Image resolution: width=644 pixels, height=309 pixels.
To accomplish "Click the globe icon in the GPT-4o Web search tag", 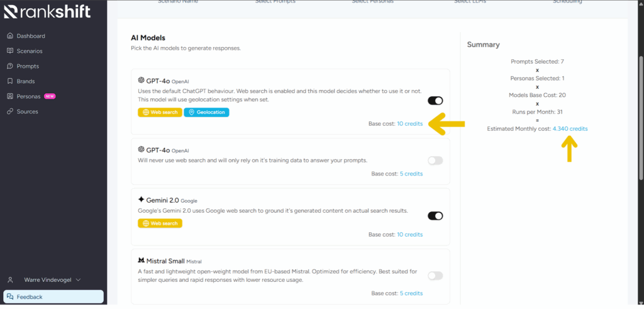I will 145,112.
